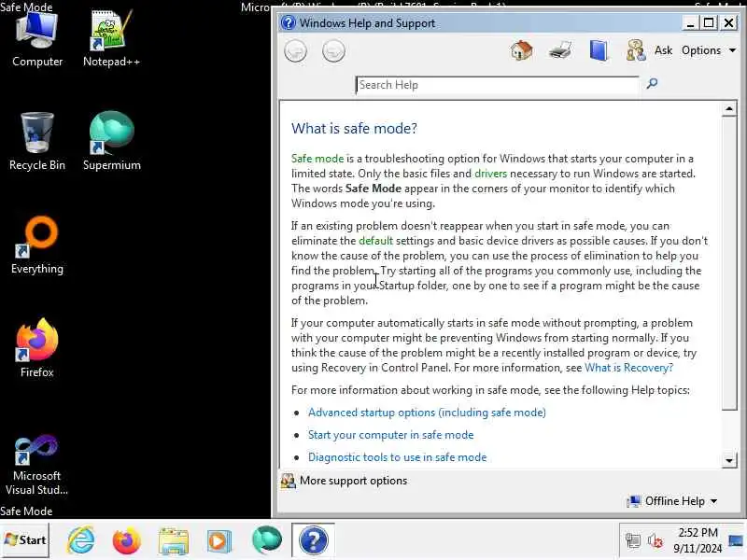Select the Supermium desktop shortcut
This screenshot has height=560, width=747.
point(111,142)
